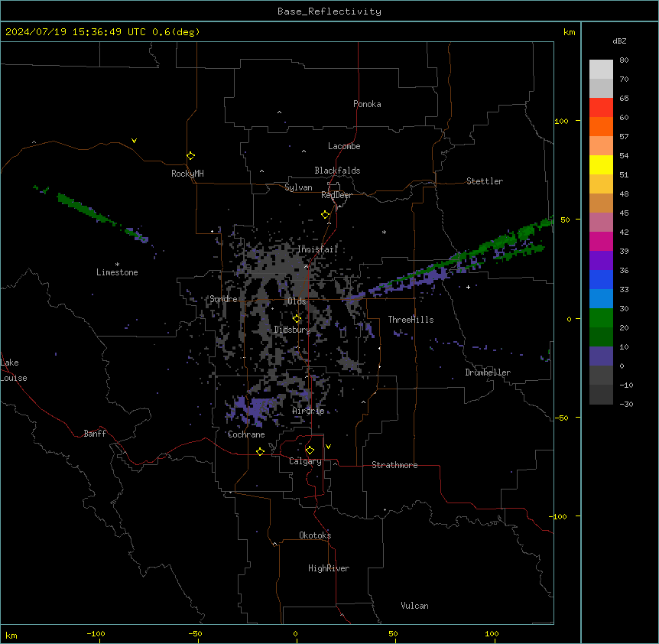Click the Banff label
Image resolution: width=659 pixels, height=644 pixels.
(95, 434)
